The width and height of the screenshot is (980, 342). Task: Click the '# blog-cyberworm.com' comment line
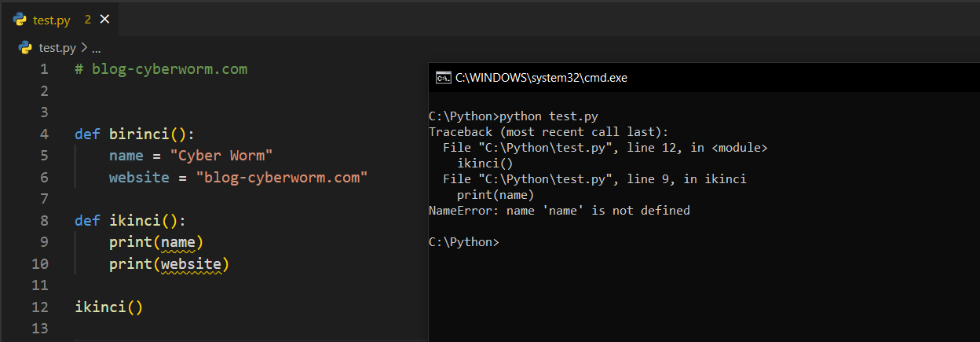(x=161, y=69)
